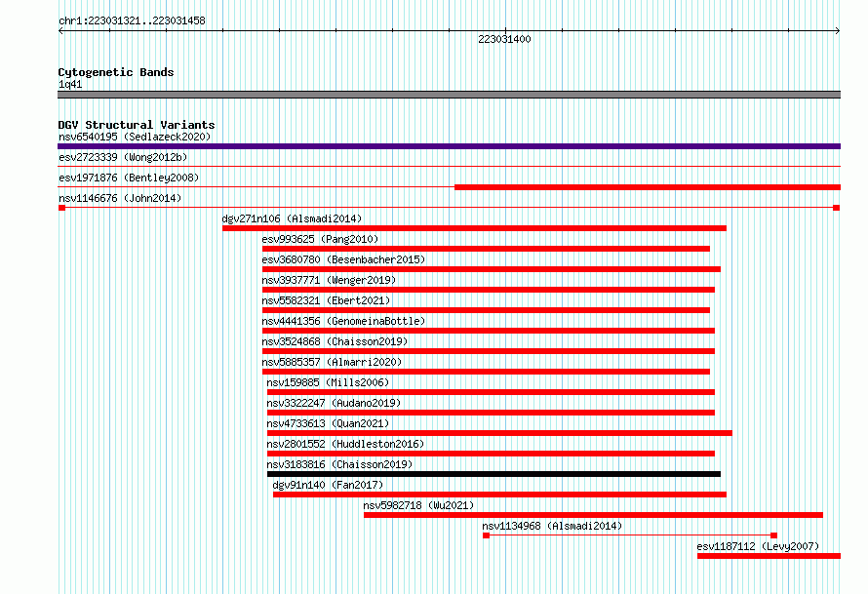Open dgv91n140 (Fan2017) label
This screenshot has width=868, height=594.
[328, 485]
